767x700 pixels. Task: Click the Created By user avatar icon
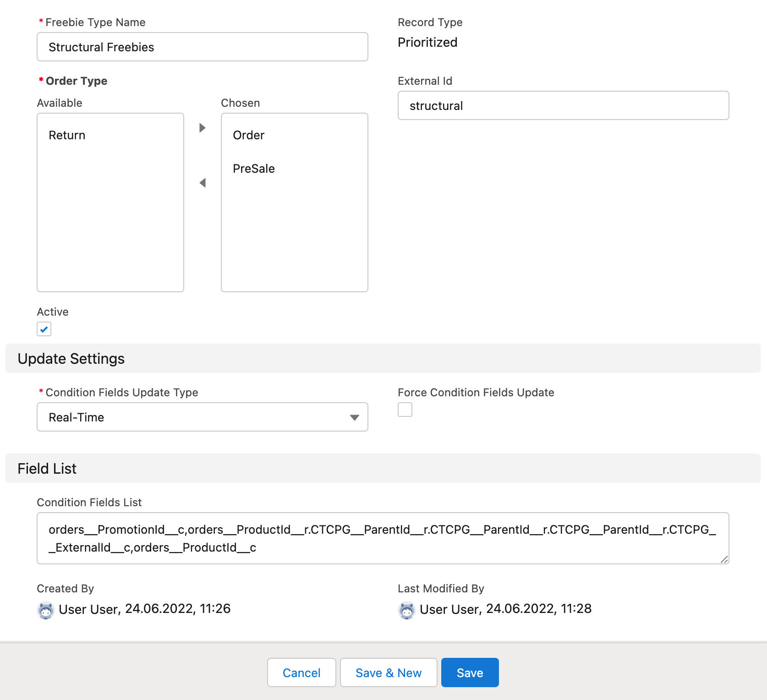pyautogui.click(x=45, y=610)
